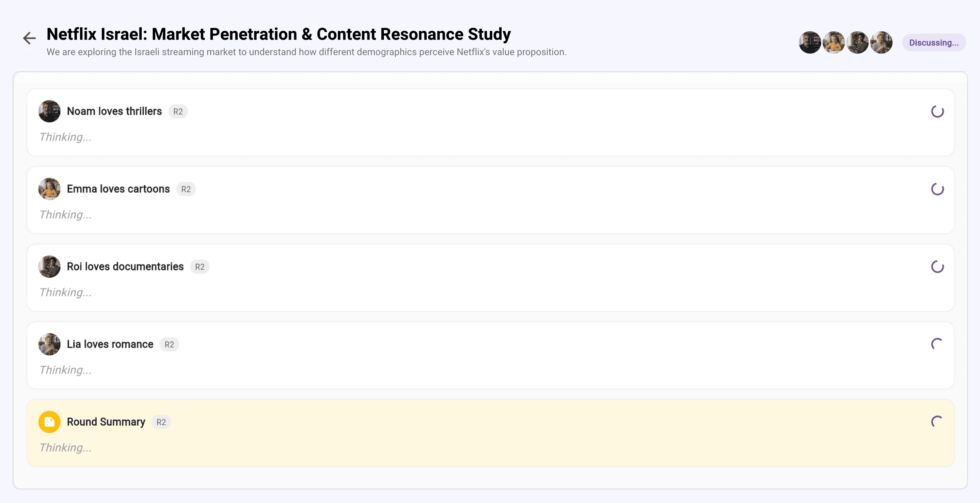Click the Discussing... status badge
This screenshot has height=503, width=980.
(x=934, y=43)
